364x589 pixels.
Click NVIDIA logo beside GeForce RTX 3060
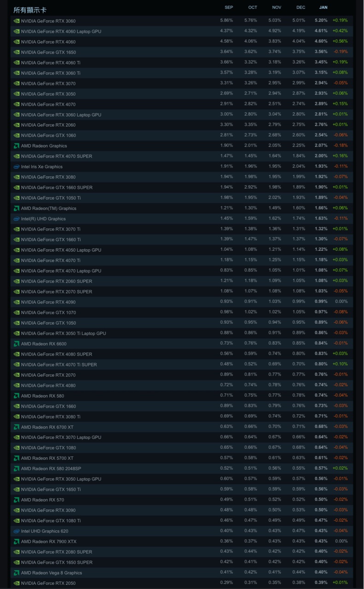coord(17,21)
